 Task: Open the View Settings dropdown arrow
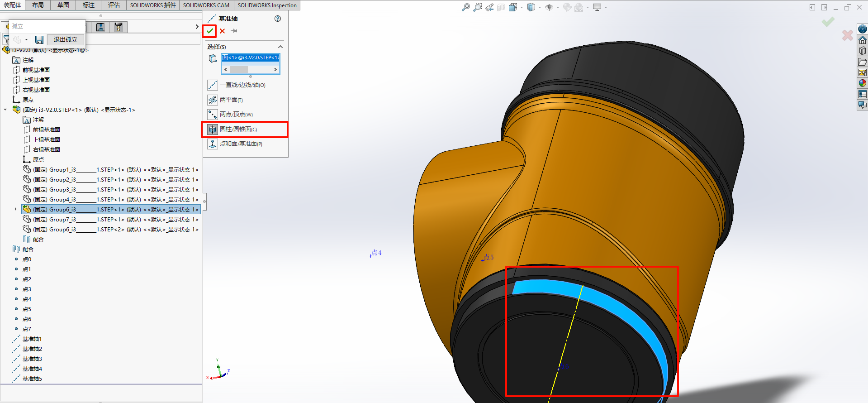[x=606, y=7]
